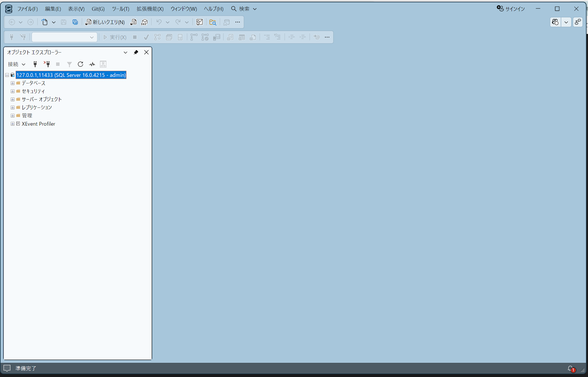Open notifications bell in status bar

pyautogui.click(x=571, y=368)
